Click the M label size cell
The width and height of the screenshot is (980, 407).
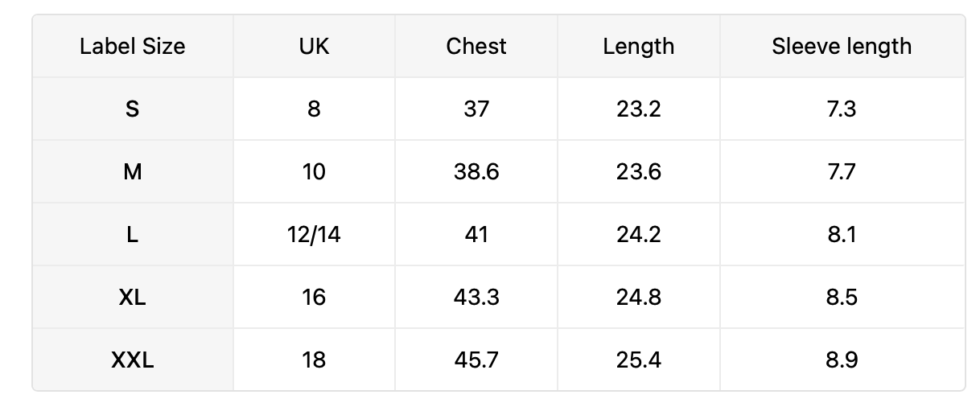(x=133, y=171)
